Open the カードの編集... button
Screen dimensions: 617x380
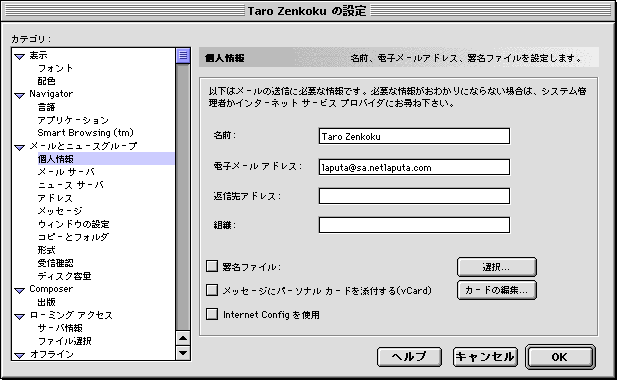coord(497,290)
